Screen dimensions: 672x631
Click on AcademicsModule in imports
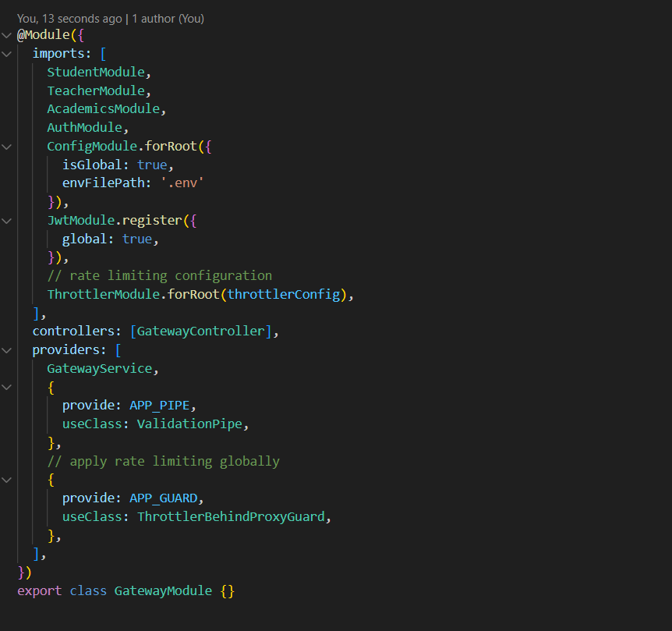coord(103,109)
